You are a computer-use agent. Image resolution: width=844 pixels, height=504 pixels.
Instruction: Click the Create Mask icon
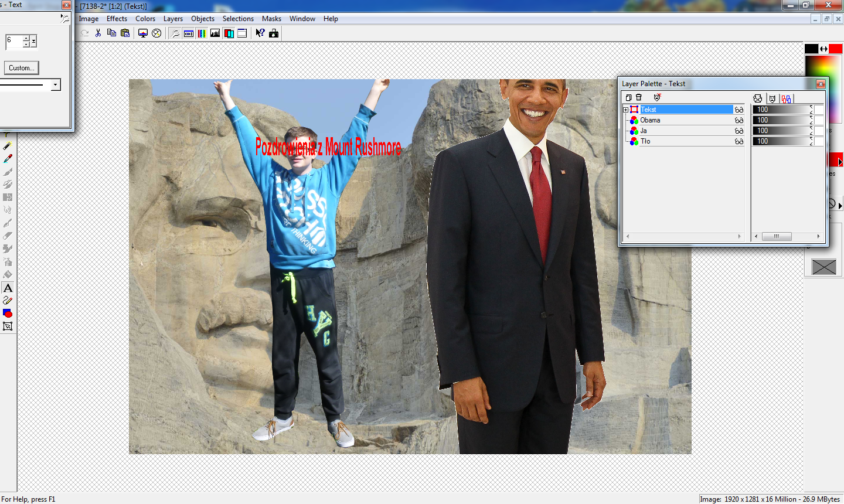pyautogui.click(x=657, y=97)
